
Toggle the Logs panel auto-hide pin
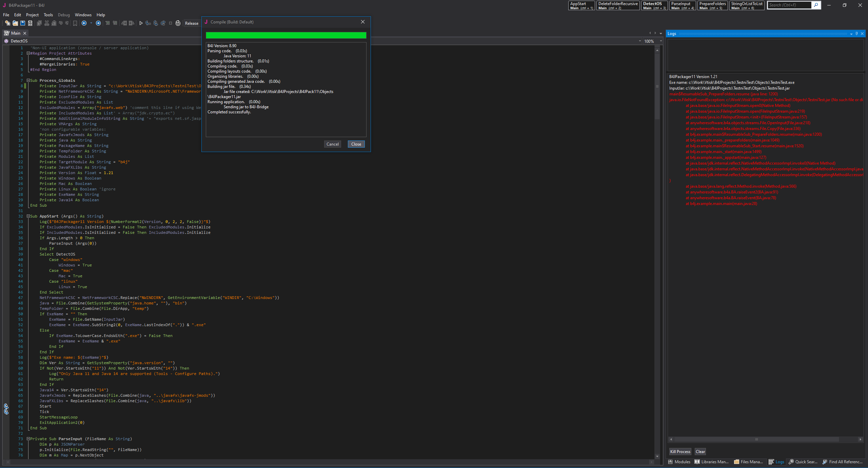tap(856, 34)
